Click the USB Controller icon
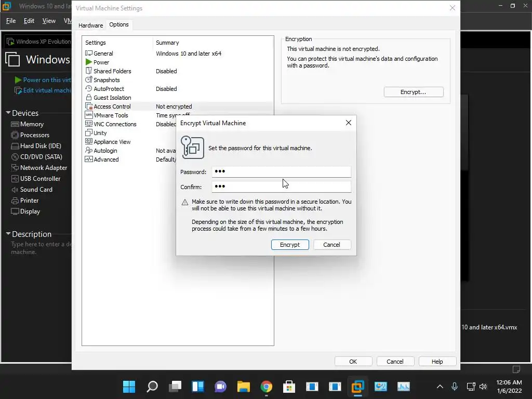This screenshot has height=399, width=532. click(x=15, y=179)
